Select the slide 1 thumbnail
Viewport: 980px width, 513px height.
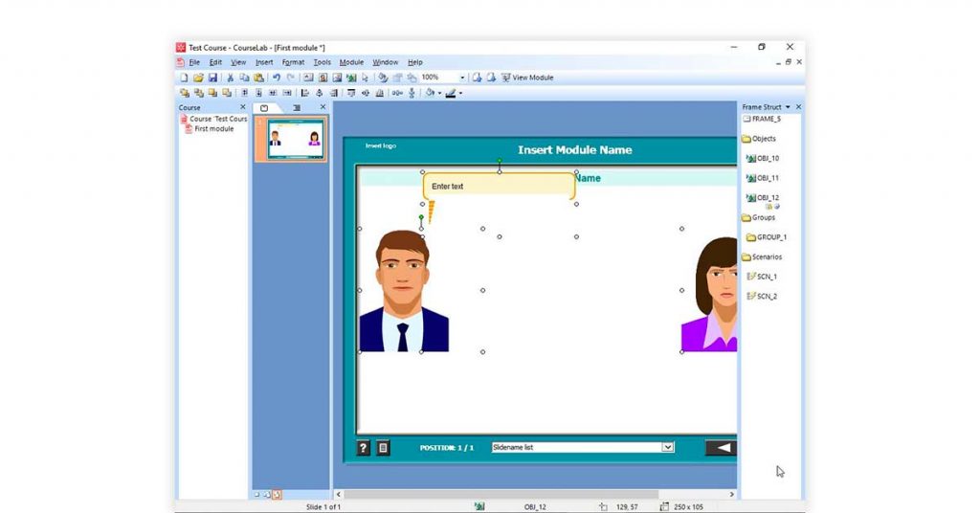[295, 139]
